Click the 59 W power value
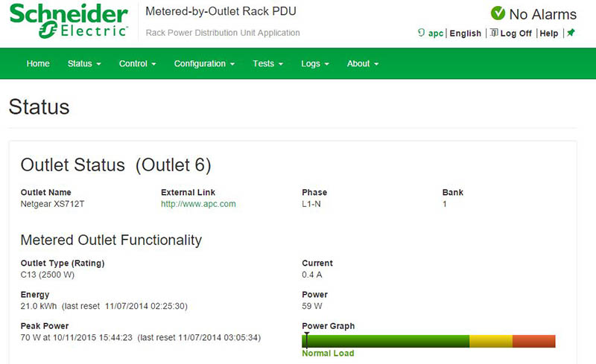 [x=312, y=306]
